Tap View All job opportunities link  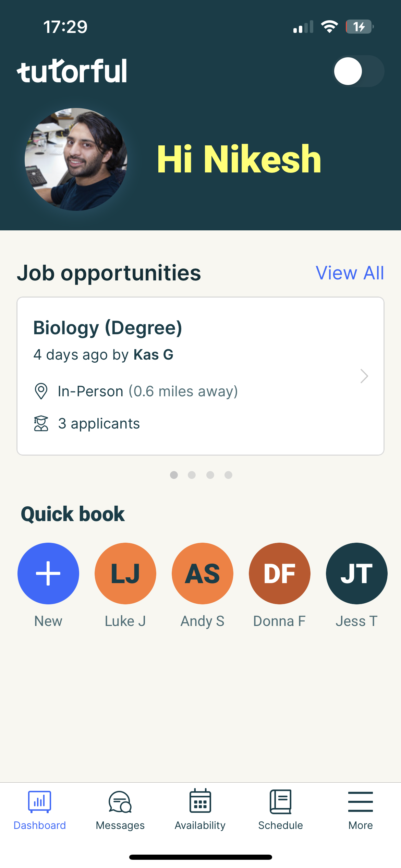click(x=350, y=273)
